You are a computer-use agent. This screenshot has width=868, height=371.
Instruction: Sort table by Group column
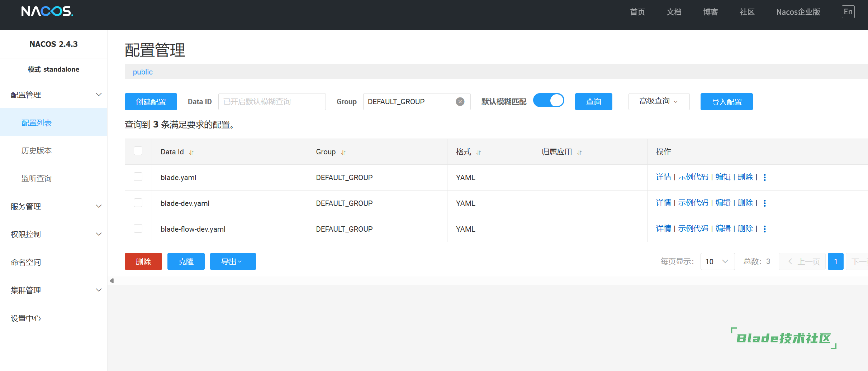coord(343,153)
